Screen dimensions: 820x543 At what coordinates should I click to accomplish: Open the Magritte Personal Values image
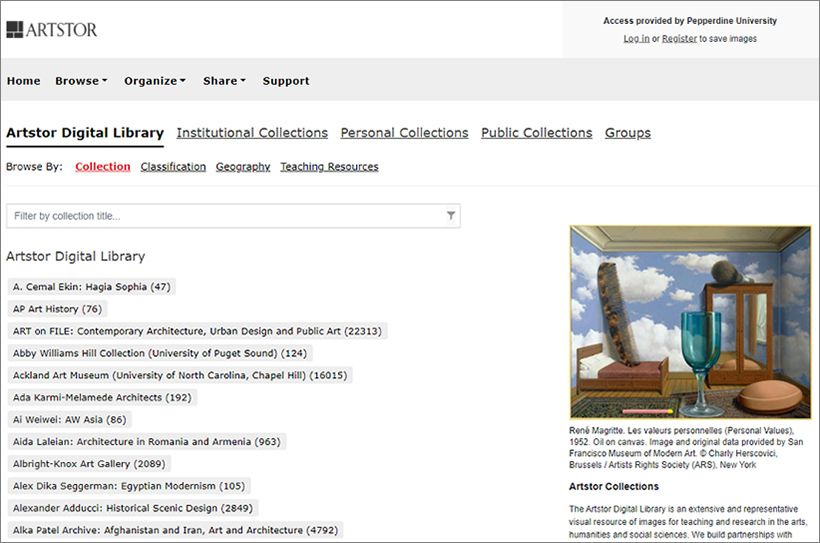[x=690, y=322]
